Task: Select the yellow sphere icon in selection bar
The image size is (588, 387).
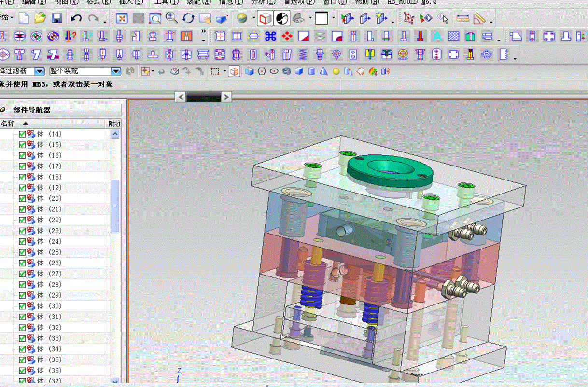Action: click(x=336, y=71)
